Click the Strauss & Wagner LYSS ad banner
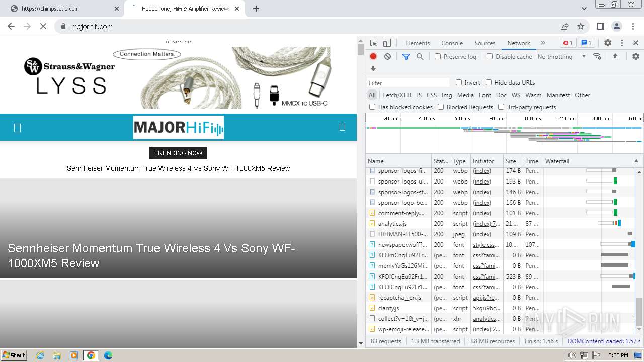The image size is (644, 362). point(178,77)
